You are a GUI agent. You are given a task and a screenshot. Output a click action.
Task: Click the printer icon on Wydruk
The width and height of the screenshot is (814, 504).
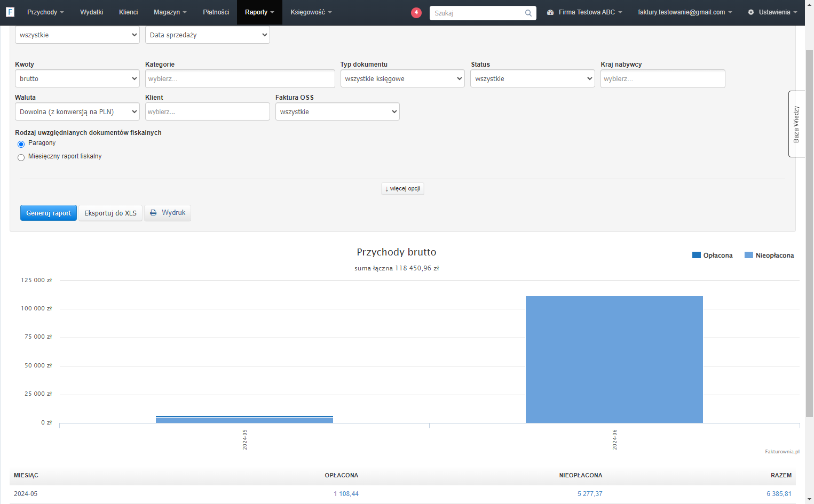153,213
